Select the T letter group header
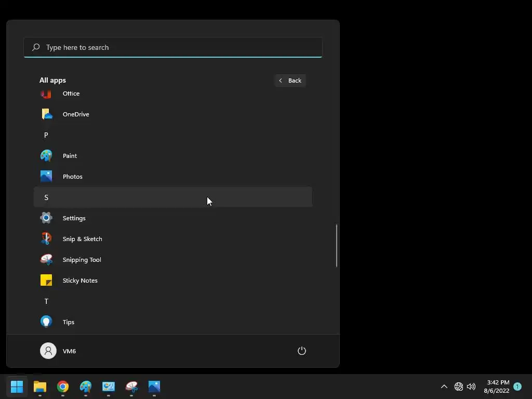Image resolution: width=532 pixels, height=399 pixels. click(x=172, y=301)
